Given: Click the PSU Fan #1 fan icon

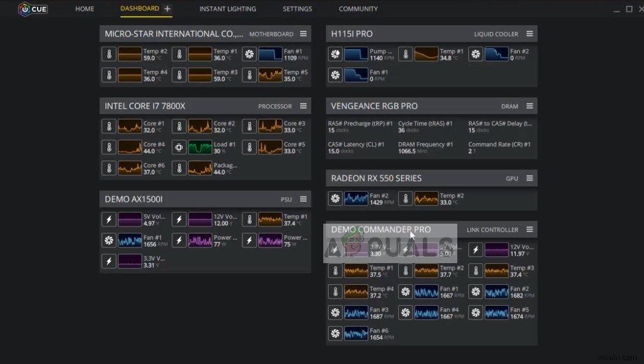Looking at the screenshot, I should coord(109,241).
